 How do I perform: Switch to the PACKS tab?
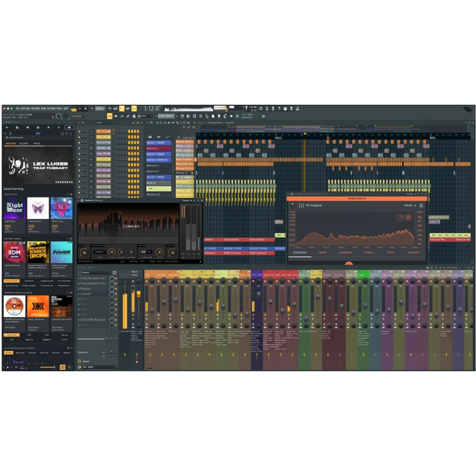[x=36, y=143]
